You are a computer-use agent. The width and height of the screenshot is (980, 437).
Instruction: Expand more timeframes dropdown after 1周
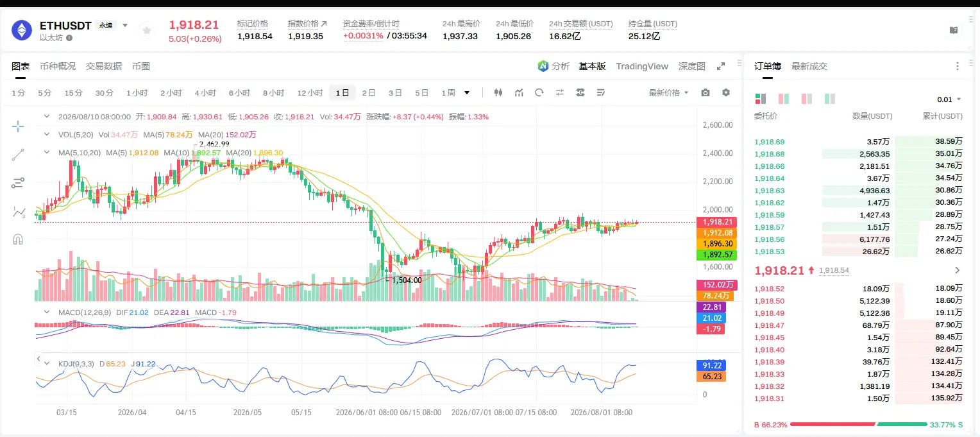pos(466,92)
